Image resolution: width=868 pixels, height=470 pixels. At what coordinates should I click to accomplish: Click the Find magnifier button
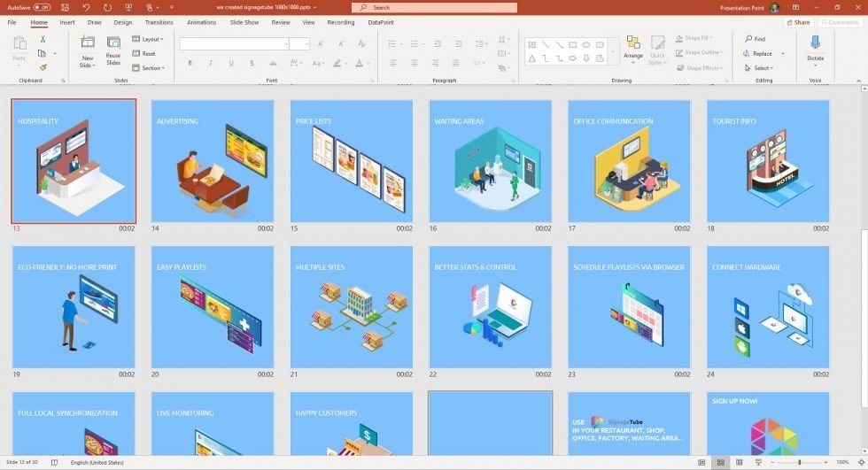(x=755, y=39)
